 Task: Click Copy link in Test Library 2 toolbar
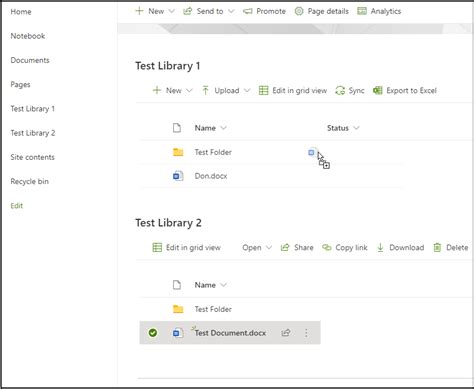(345, 248)
